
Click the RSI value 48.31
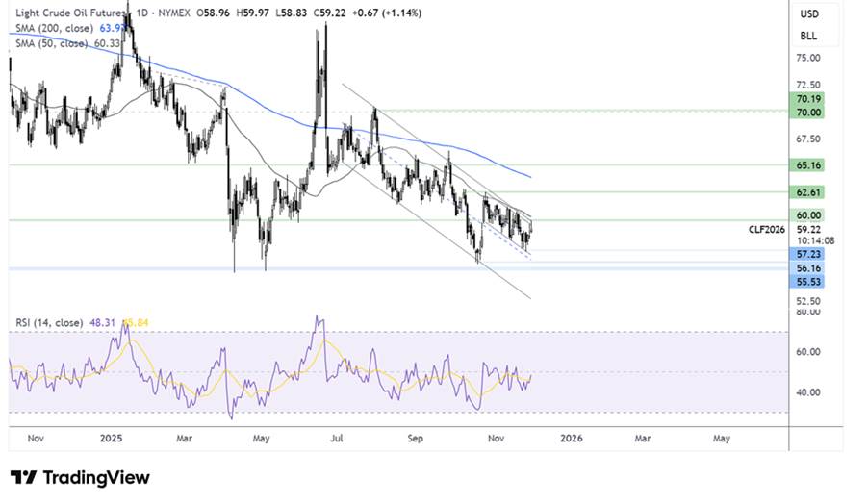(x=102, y=322)
